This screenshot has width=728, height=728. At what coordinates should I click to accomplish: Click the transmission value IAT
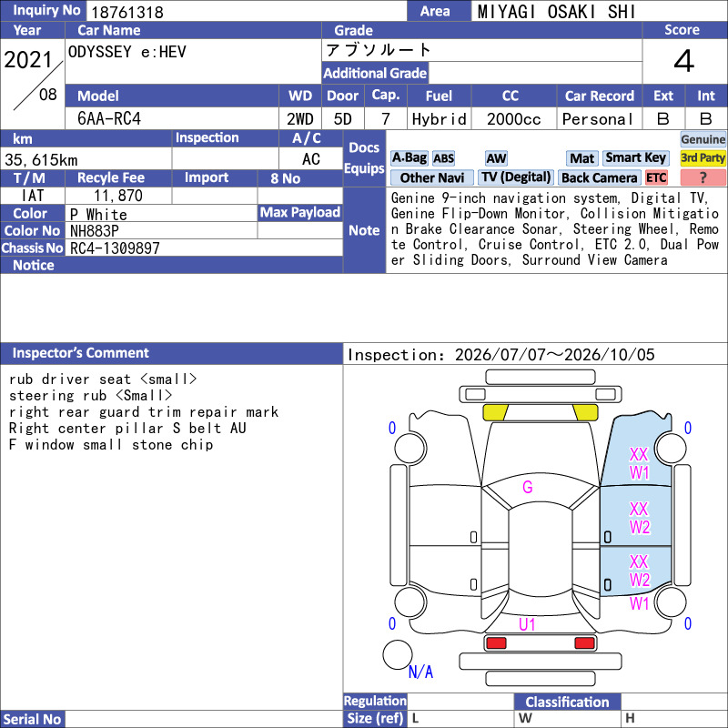(x=33, y=196)
